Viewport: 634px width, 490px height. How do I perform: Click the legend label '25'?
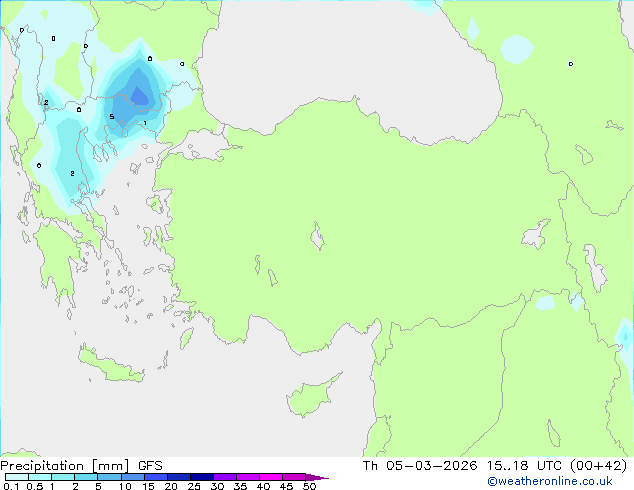[x=194, y=486]
